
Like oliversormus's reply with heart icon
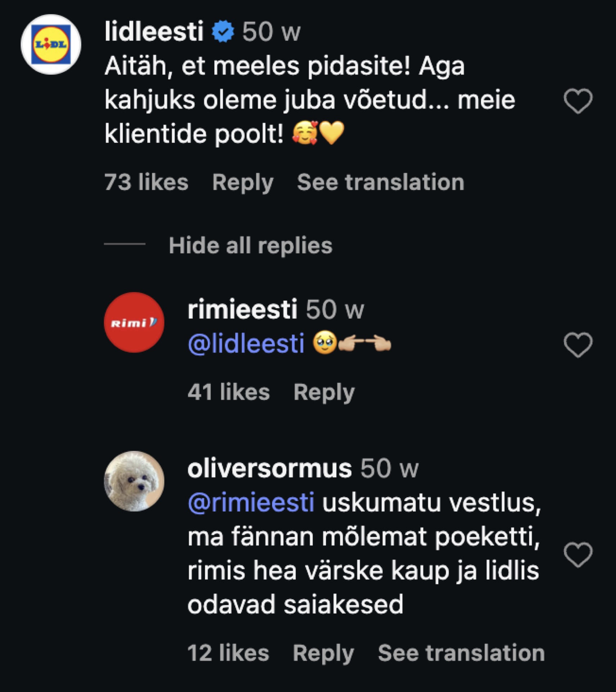coord(578,554)
